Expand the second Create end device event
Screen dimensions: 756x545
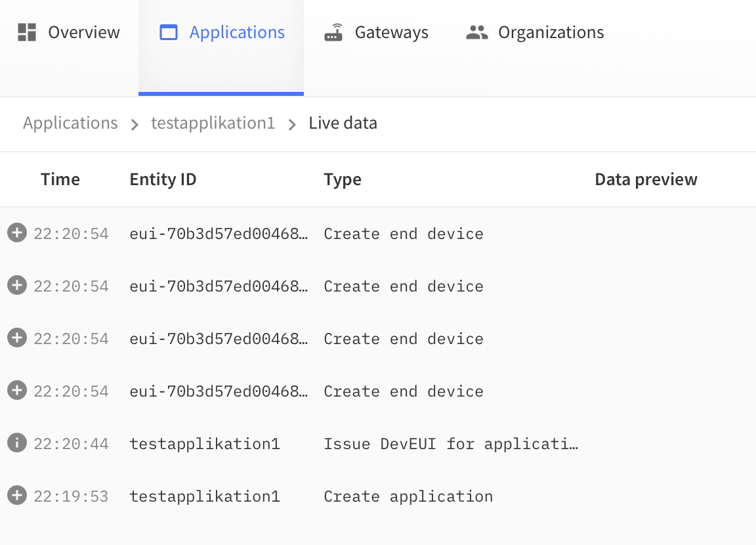[16, 286]
